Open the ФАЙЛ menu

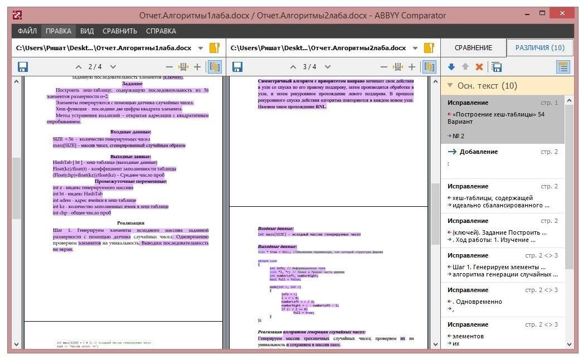(x=27, y=31)
